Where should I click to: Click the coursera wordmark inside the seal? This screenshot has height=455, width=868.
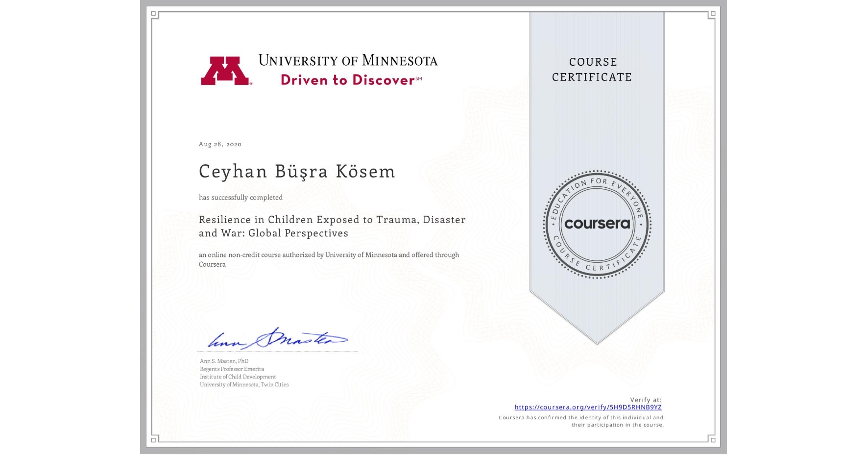tap(597, 224)
